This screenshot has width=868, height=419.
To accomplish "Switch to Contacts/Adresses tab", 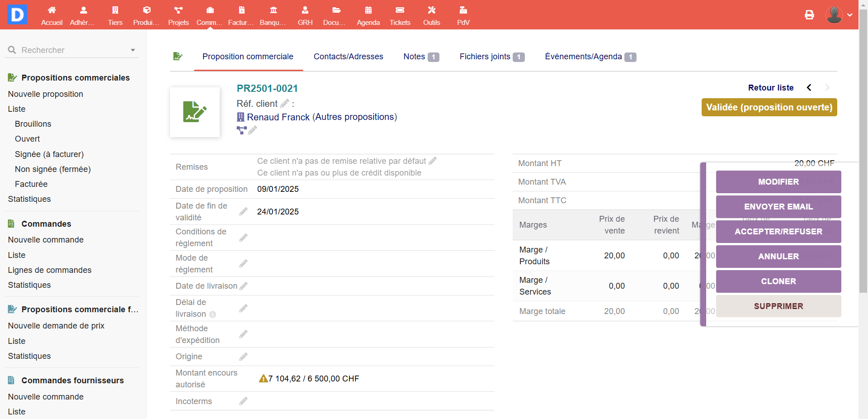I will [348, 57].
